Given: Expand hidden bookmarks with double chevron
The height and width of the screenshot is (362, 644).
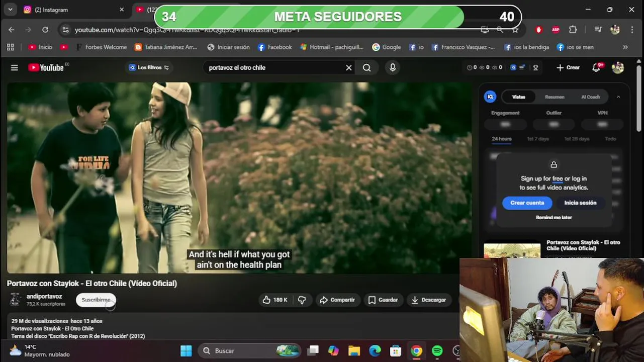Looking at the screenshot, I should tap(625, 47).
